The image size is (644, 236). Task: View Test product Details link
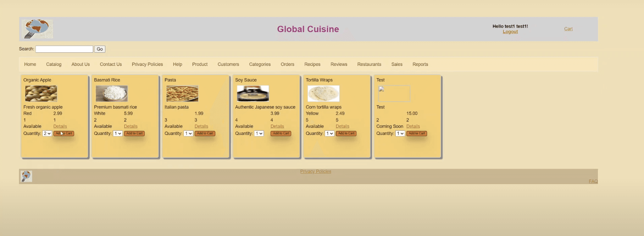[413, 126]
